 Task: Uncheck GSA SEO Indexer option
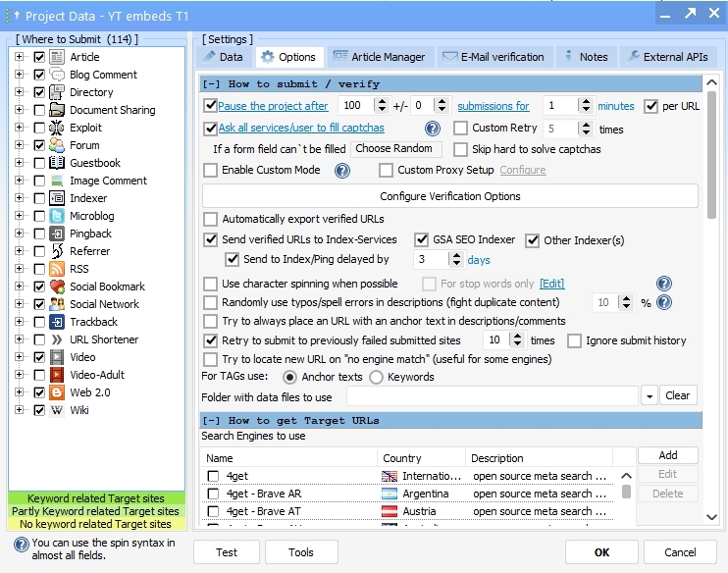click(421, 240)
